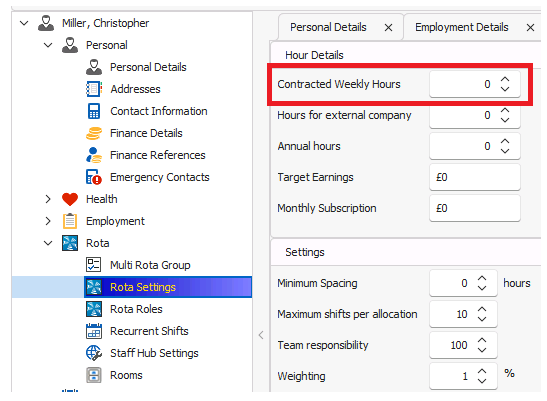
Task: Select the Multi Rota Group checklist icon
Action: 93,265
